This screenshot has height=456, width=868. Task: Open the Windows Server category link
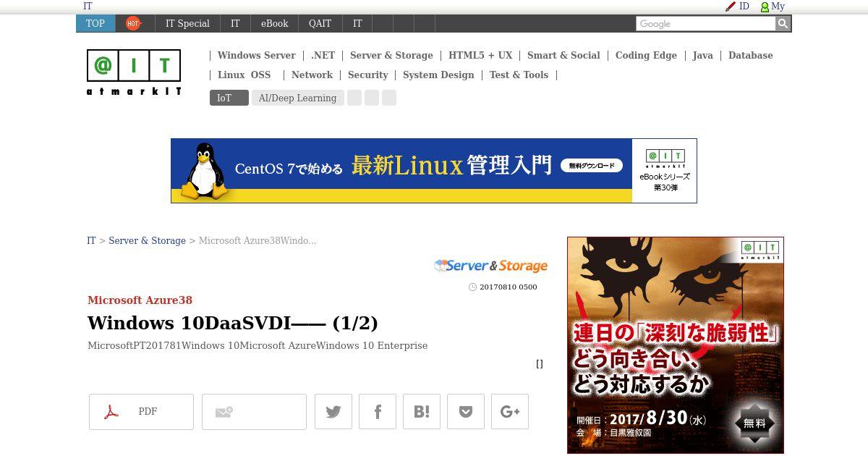coord(256,55)
